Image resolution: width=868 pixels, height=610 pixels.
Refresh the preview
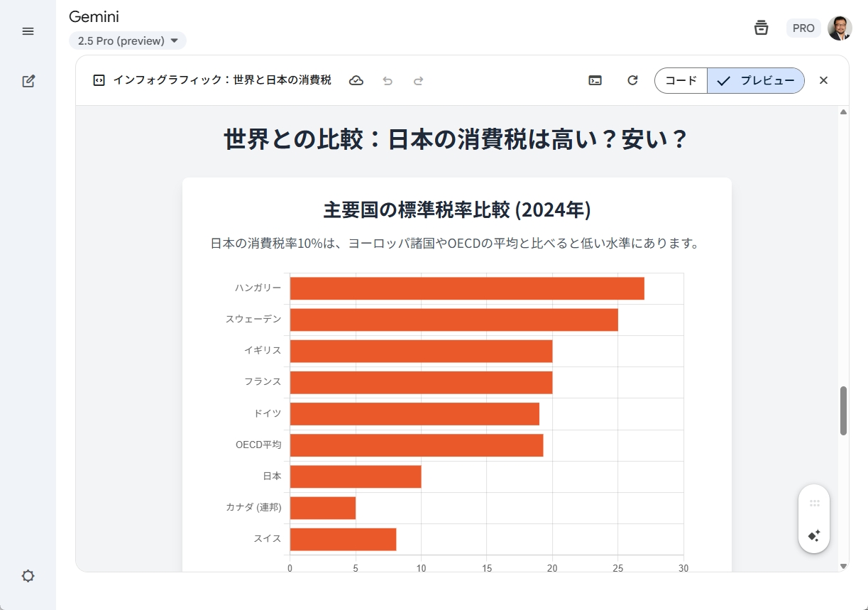[x=632, y=80]
